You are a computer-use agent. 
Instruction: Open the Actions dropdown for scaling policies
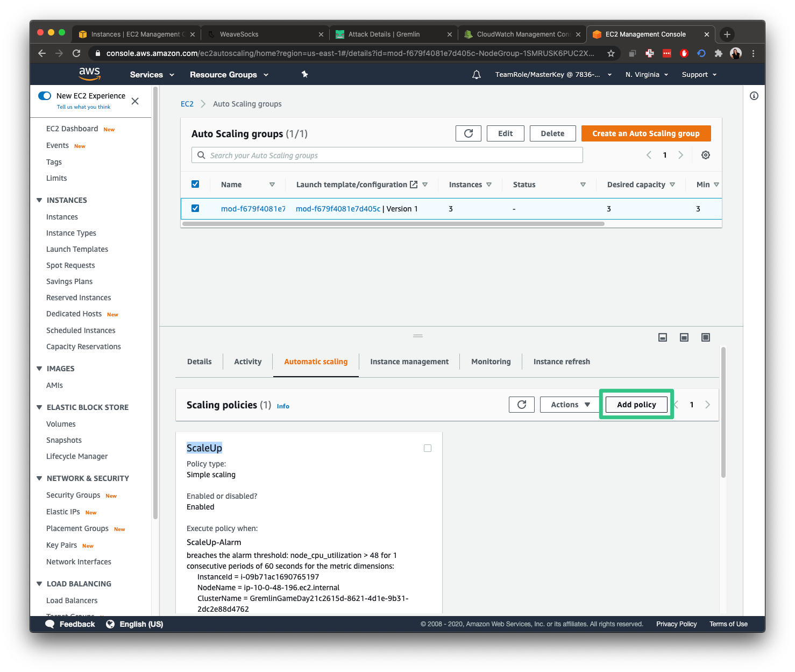click(570, 405)
